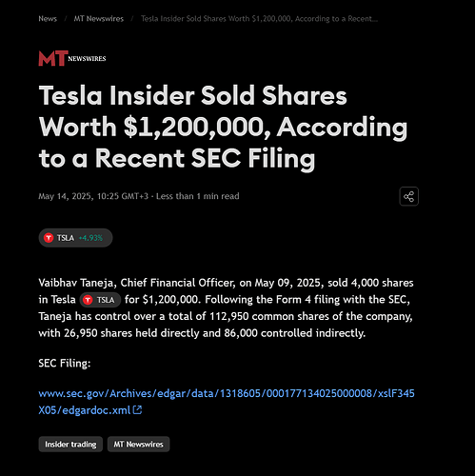Image resolution: width=475 pixels, height=476 pixels.
Task: Click the inline TSLA ticker text in the paragraph
Action: (106, 300)
